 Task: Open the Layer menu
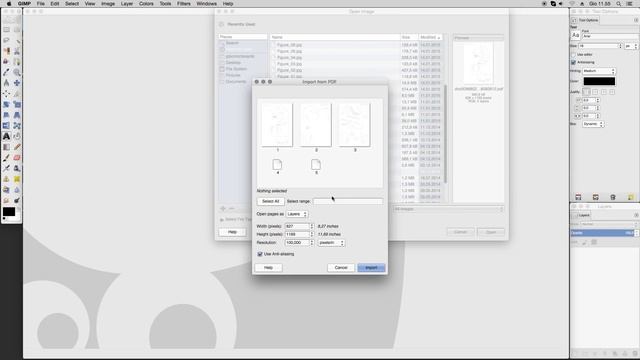tap(127, 4)
